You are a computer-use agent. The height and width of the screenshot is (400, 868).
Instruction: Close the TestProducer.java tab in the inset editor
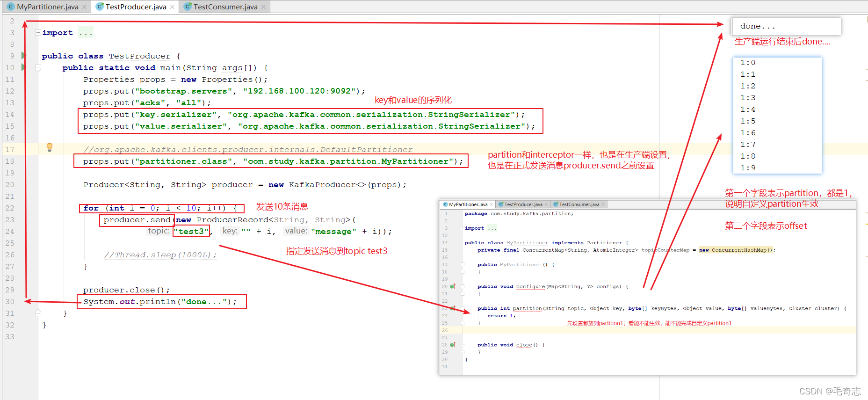(546, 204)
